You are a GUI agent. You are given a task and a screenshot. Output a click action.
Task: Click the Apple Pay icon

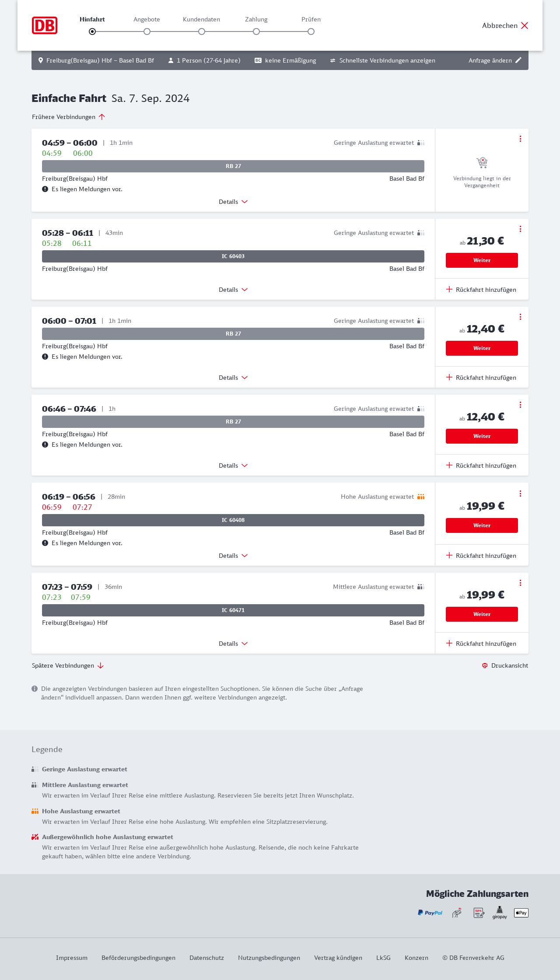[x=521, y=913]
